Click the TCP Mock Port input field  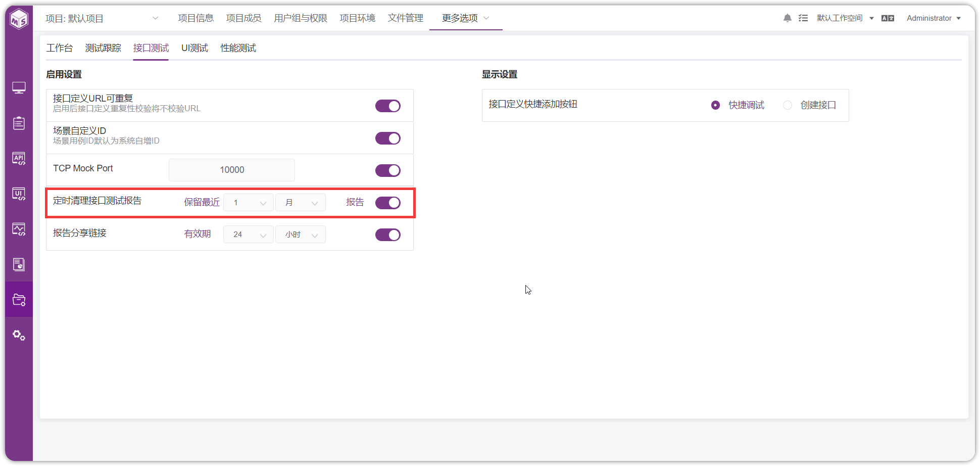tap(232, 170)
